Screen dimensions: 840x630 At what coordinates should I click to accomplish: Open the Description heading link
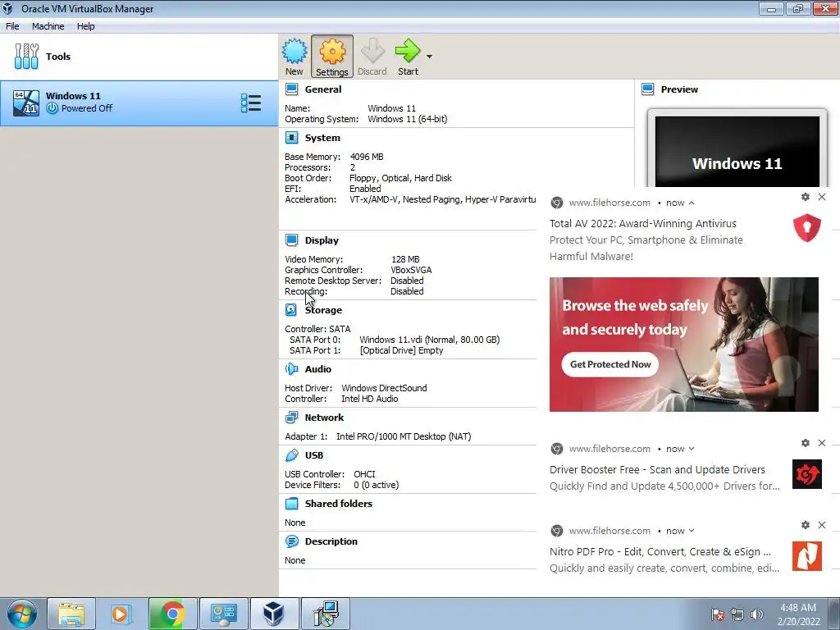(x=331, y=541)
